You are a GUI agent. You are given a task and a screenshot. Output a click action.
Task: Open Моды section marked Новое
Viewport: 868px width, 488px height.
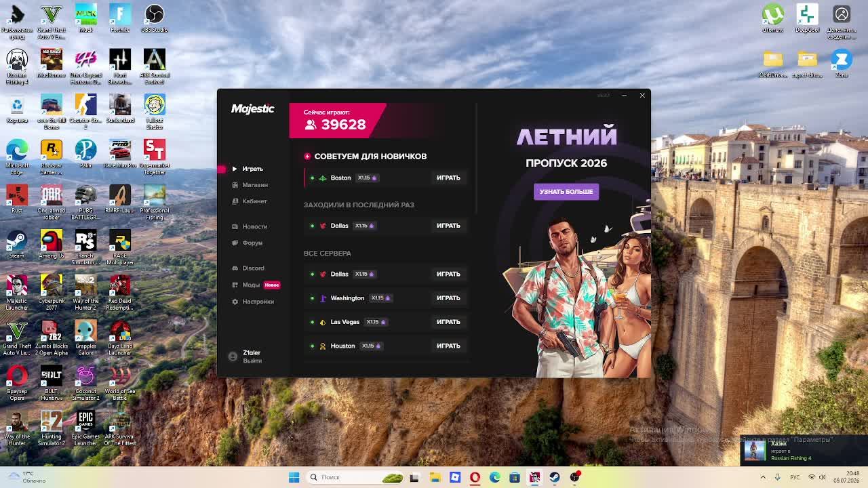coord(256,285)
